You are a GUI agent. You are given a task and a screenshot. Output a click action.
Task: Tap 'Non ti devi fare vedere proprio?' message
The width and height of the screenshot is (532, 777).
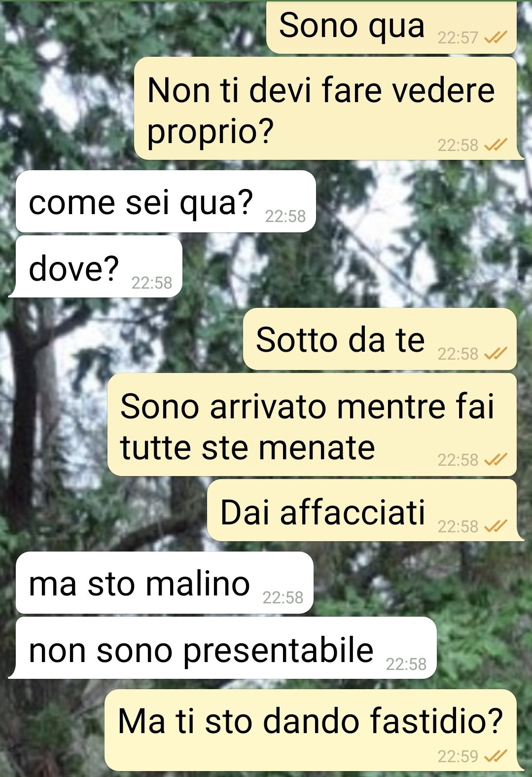click(x=329, y=108)
